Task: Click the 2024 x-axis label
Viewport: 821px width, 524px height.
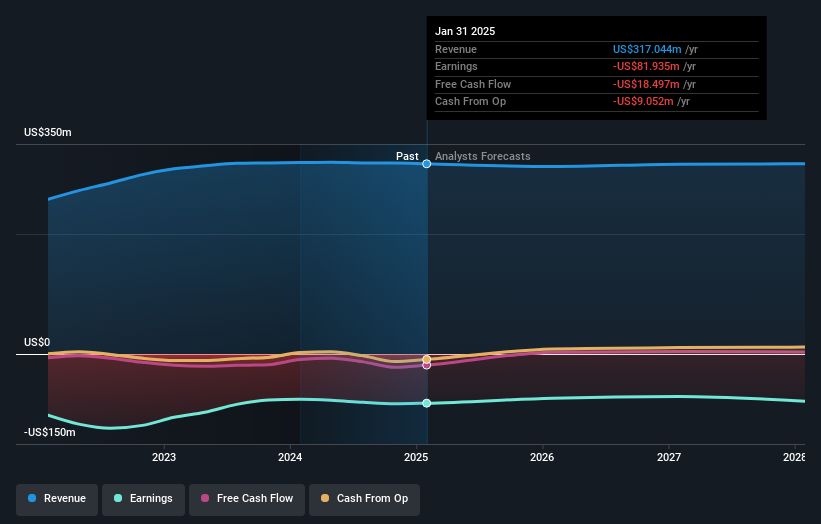Action: pos(290,457)
